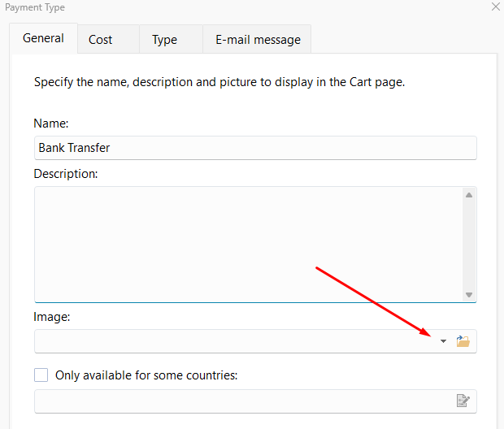The width and height of the screenshot is (504, 429).
Task: Select the General tab
Action: point(43,38)
